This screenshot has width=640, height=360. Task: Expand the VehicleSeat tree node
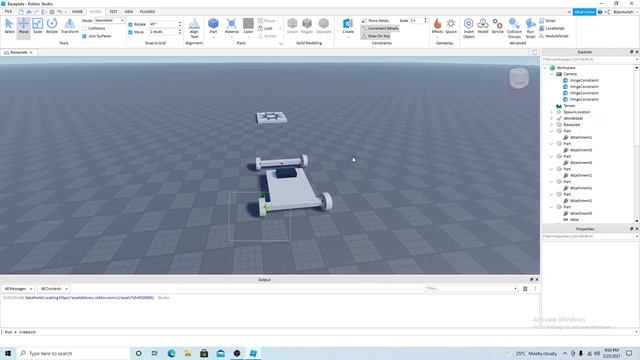[x=551, y=118]
